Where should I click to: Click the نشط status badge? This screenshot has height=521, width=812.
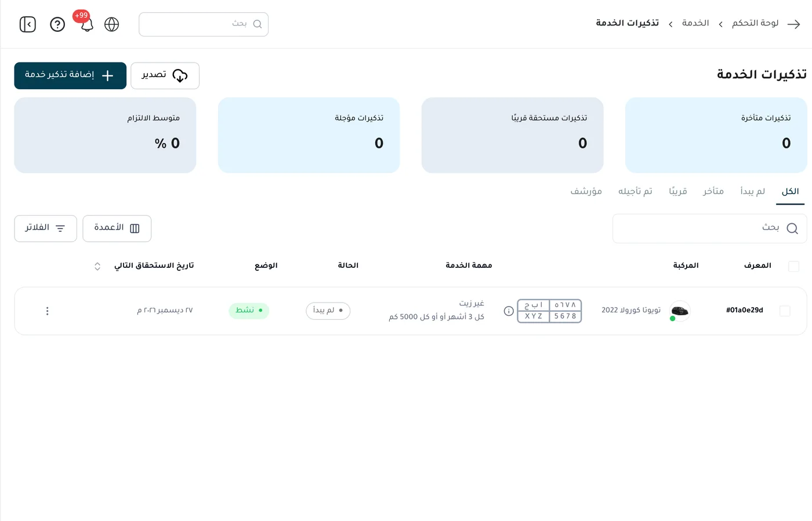(249, 311)
